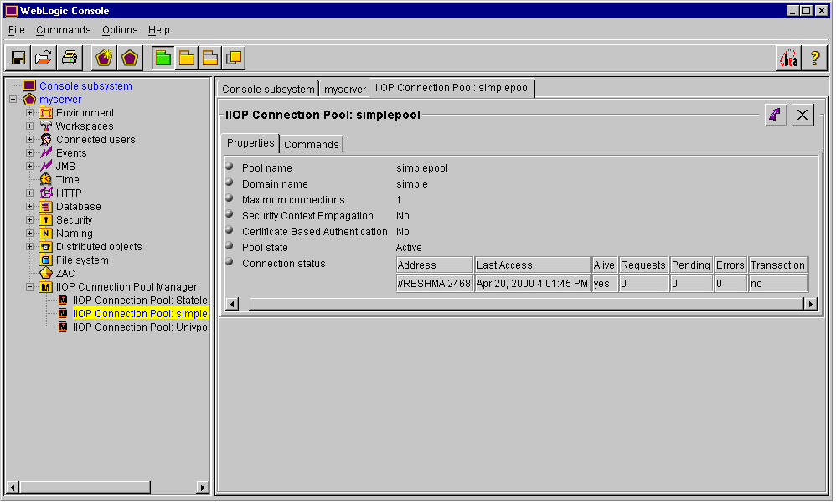Click the purple arrow detach panel icon
The width and height of the screenshot is (836, 504).
coord(775,115)
